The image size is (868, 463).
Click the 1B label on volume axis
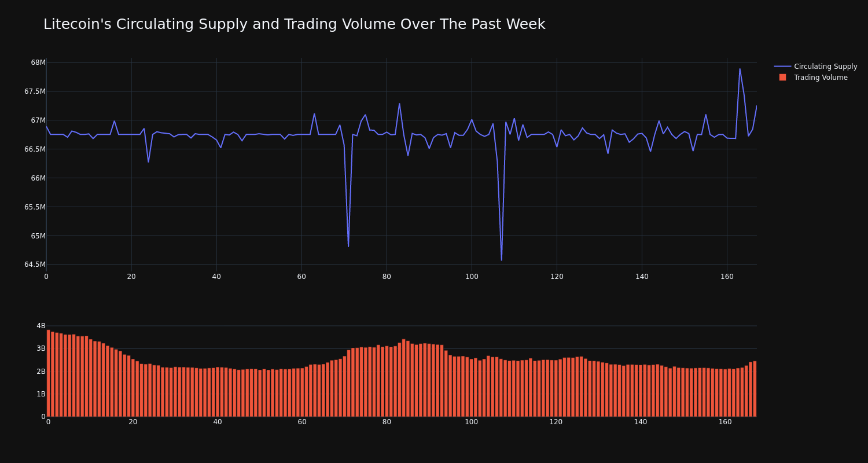pyautogui.click(x=41, y=394)
